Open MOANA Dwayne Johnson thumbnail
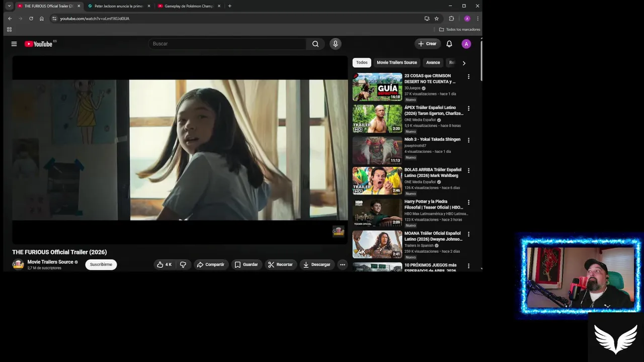The width and height of the screenshot is (644, 362). pos(377,244)
